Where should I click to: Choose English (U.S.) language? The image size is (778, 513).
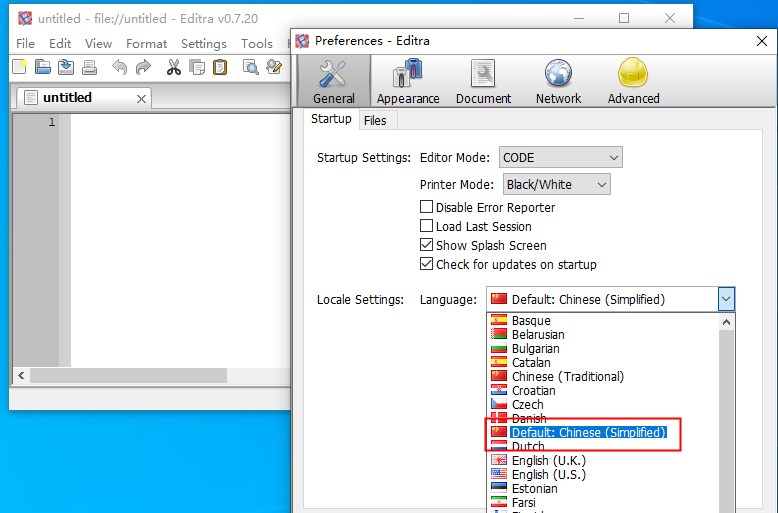point(603,474)
